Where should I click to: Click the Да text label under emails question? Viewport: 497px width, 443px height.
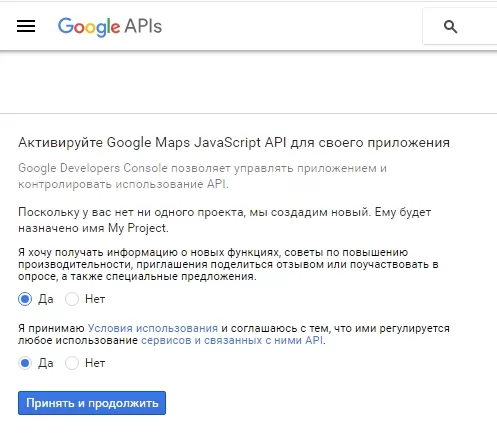pyautogui.click(x=46, y=299)
